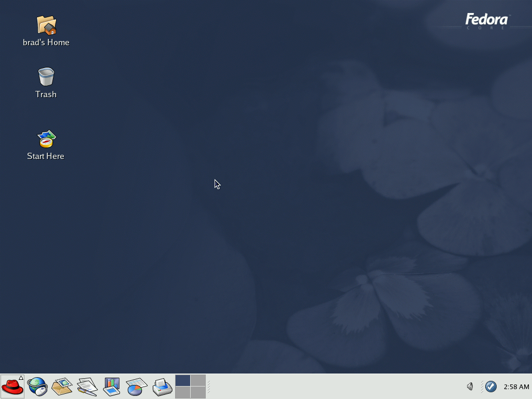
Task: Click the small arrow on the Red Hat menu
Action: pos(21,378)
